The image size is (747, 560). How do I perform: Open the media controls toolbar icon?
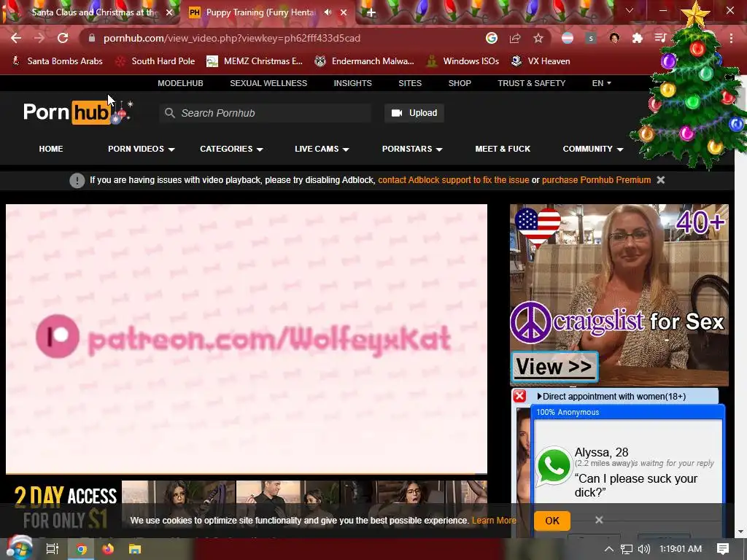pyautogui.click(x=660, y=38)
